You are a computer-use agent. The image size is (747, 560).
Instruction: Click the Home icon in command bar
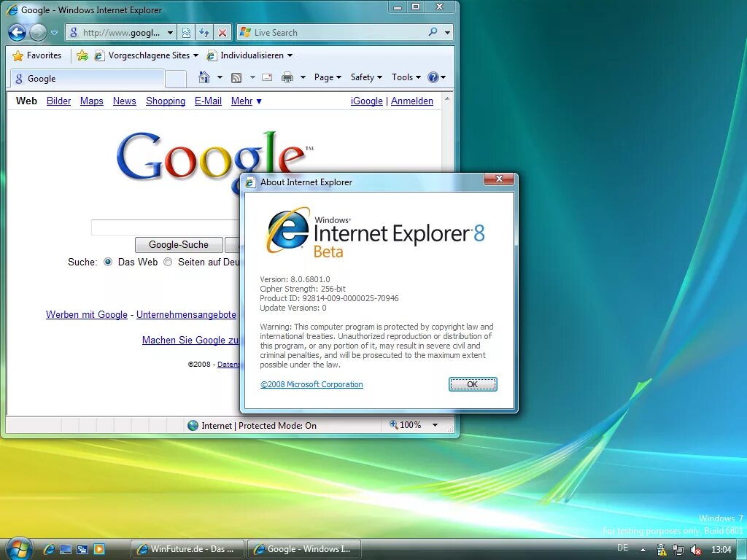(x=204, y=77)
